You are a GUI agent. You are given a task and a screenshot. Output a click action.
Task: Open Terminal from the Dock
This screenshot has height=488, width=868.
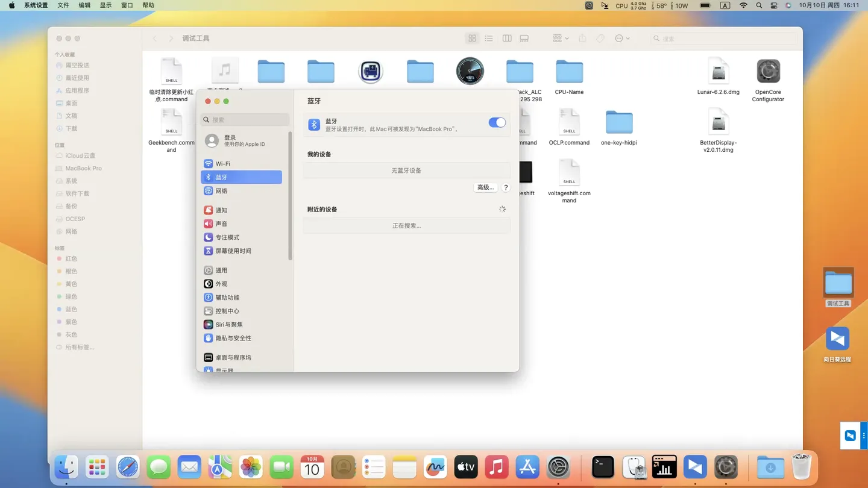(x=603, y=468)
